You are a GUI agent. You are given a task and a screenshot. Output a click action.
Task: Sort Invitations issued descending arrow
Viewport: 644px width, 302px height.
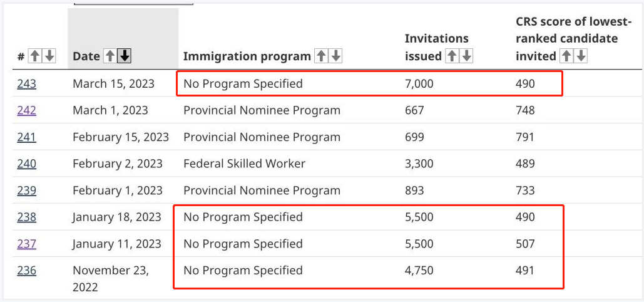click(x=466, y=56)
